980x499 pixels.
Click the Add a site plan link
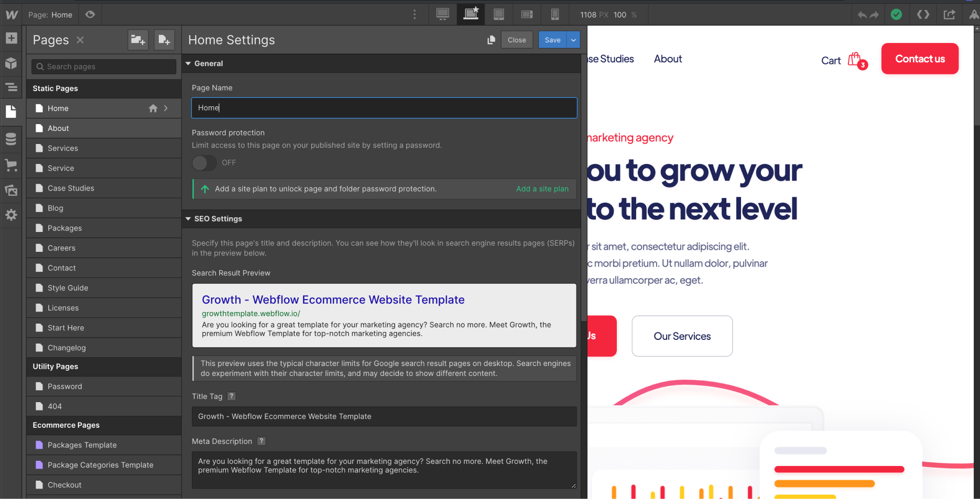click(x=542, y=188)
